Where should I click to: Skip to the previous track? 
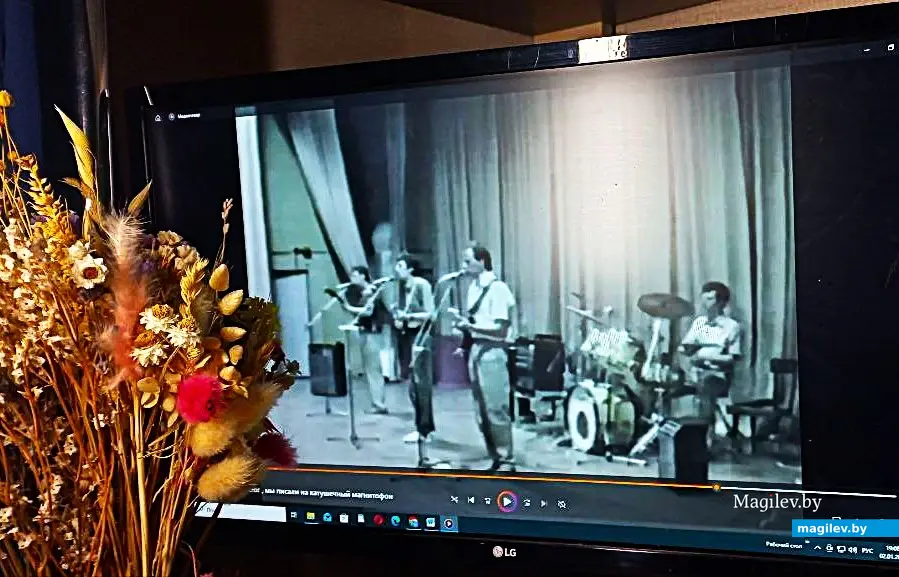click(471, 499)
